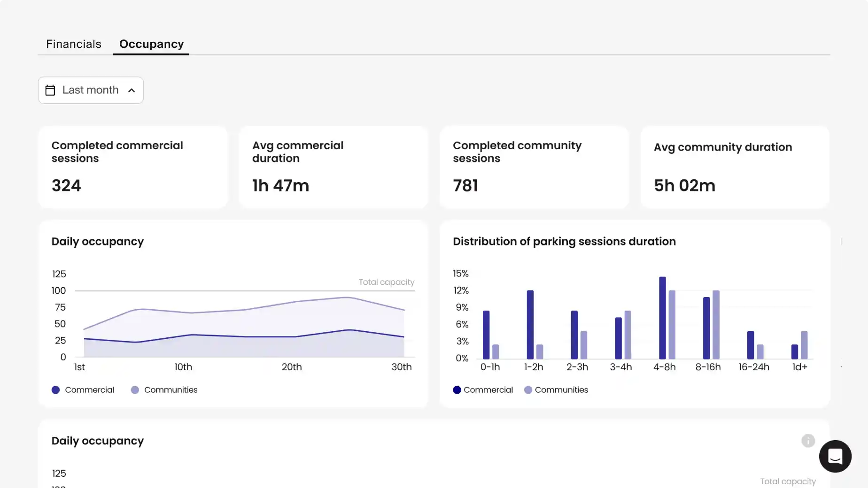Viewport: 868px width, 488px height.
Task: Click the 1st label on Daily occupancy axis
Action: point(79,367)
